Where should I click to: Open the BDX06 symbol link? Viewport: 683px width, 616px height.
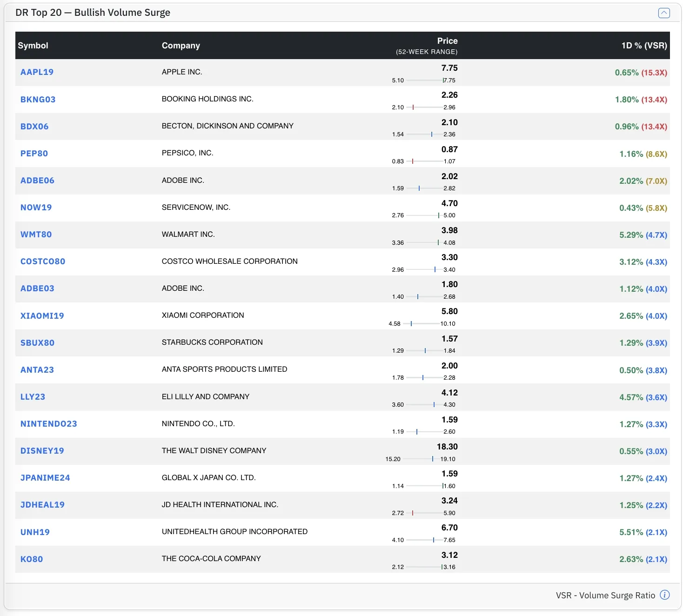pos(34,126)
